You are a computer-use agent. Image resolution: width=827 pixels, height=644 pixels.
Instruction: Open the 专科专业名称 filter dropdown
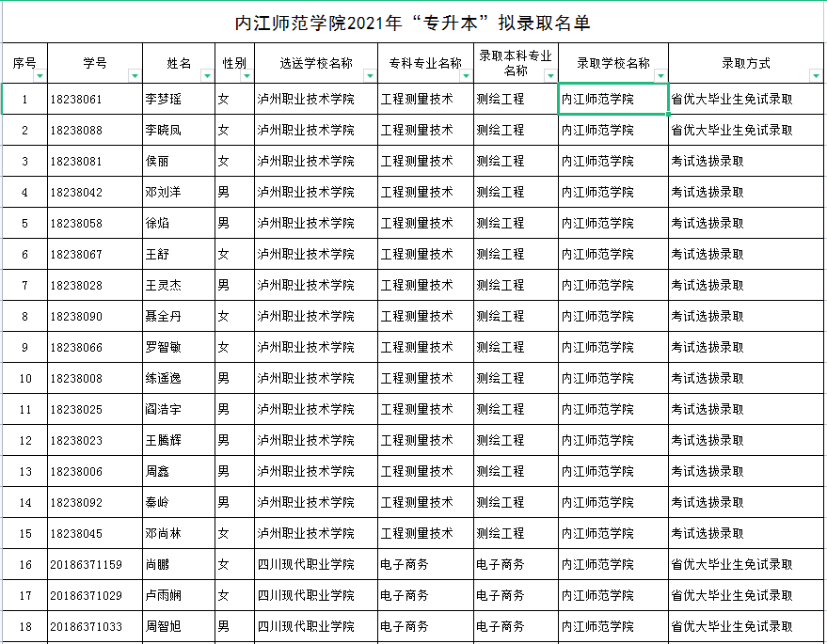tap(466, 76)
